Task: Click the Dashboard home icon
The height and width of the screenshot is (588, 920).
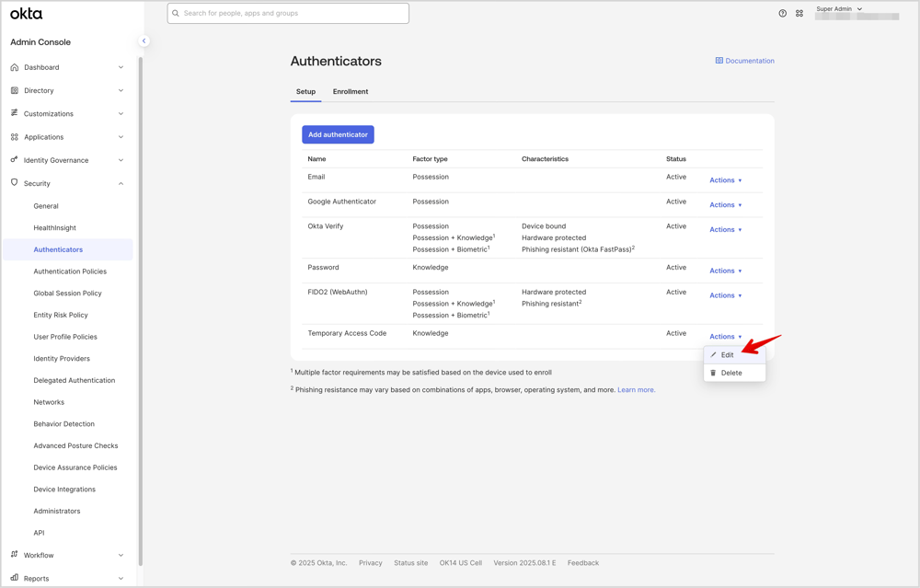Action: 15,67
